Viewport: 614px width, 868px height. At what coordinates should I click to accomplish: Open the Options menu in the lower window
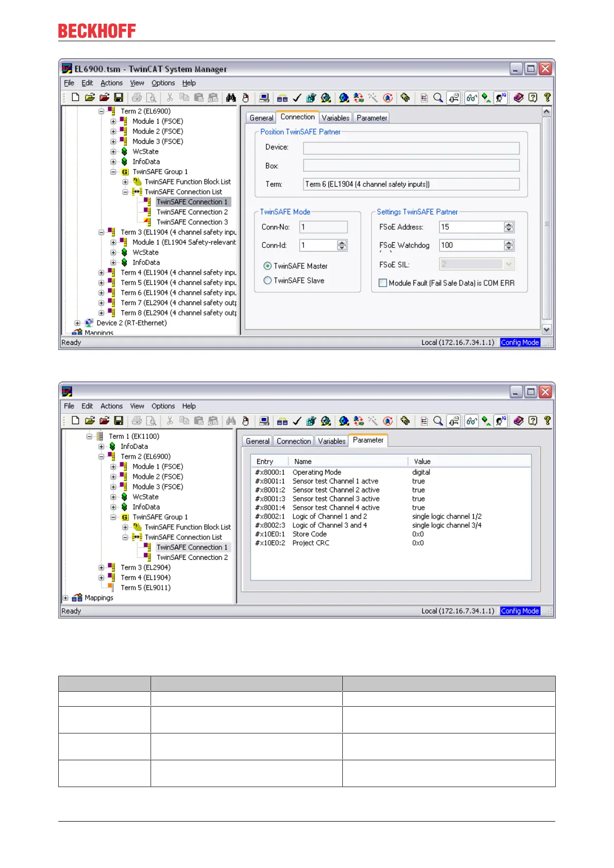pyautogui.click(x=163, y=406)
